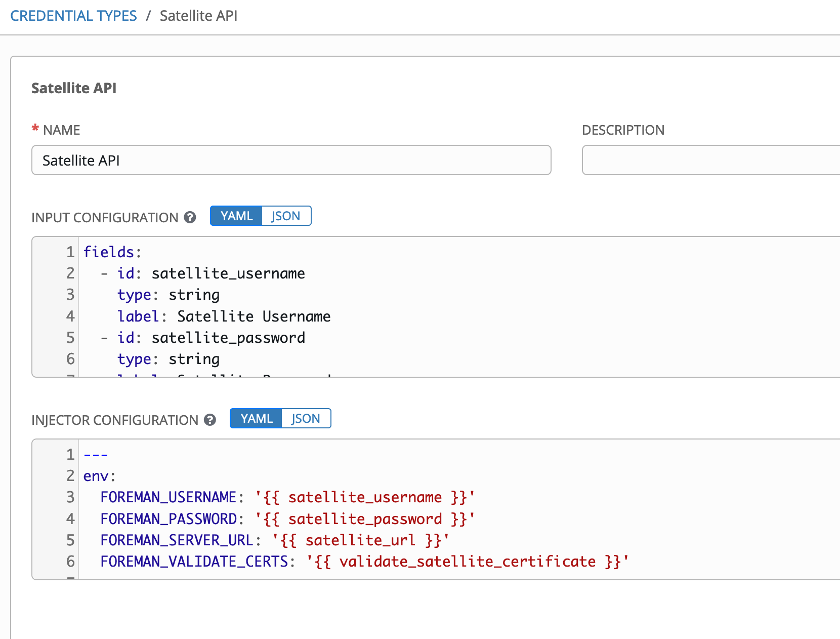Click the Satellite API breadcrumb text
The width and height of the screenshot is (840, 639).
click(198, 16)
